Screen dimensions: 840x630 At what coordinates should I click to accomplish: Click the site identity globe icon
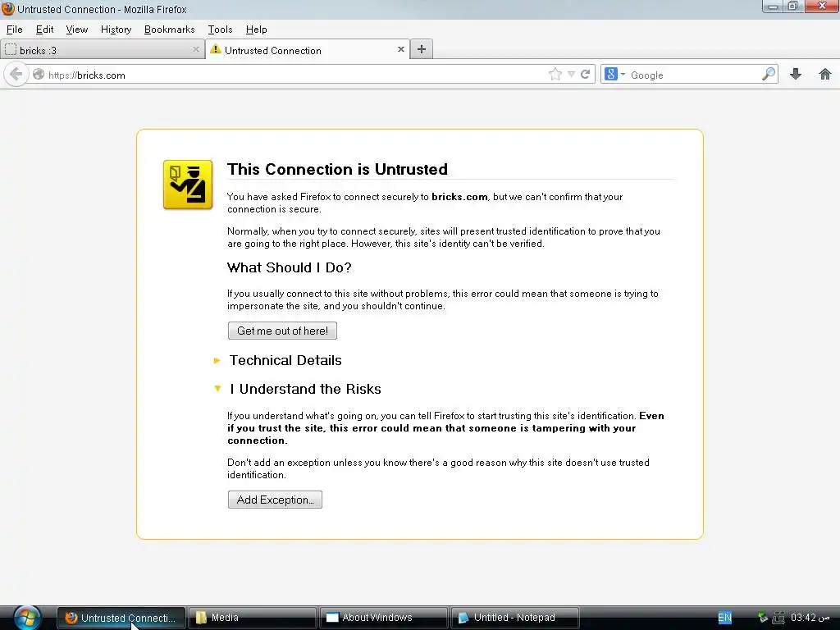pos(39,75)
